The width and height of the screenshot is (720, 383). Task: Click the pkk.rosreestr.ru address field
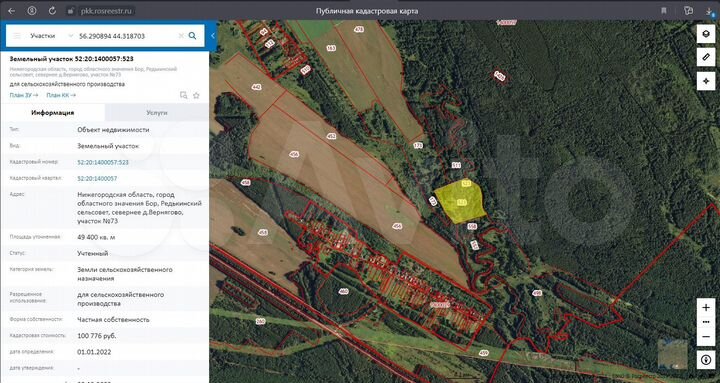[106, 11]
